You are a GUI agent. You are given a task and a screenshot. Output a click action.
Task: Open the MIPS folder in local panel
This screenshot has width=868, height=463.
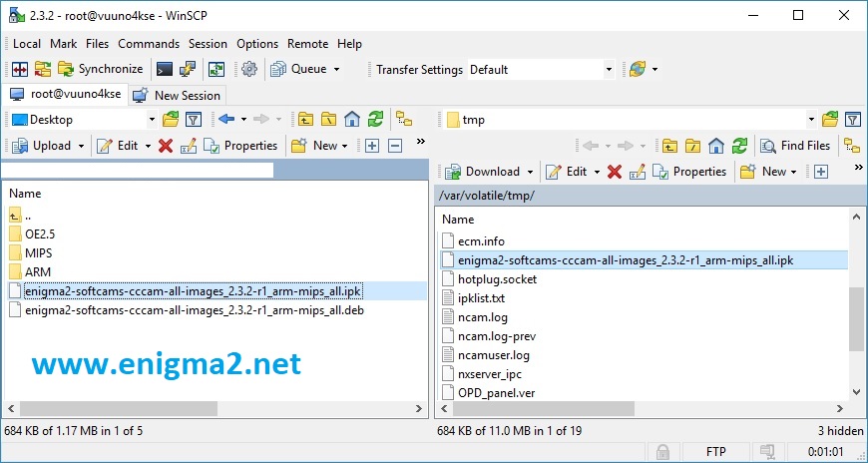pyautogui.click(x=38, y=252)
